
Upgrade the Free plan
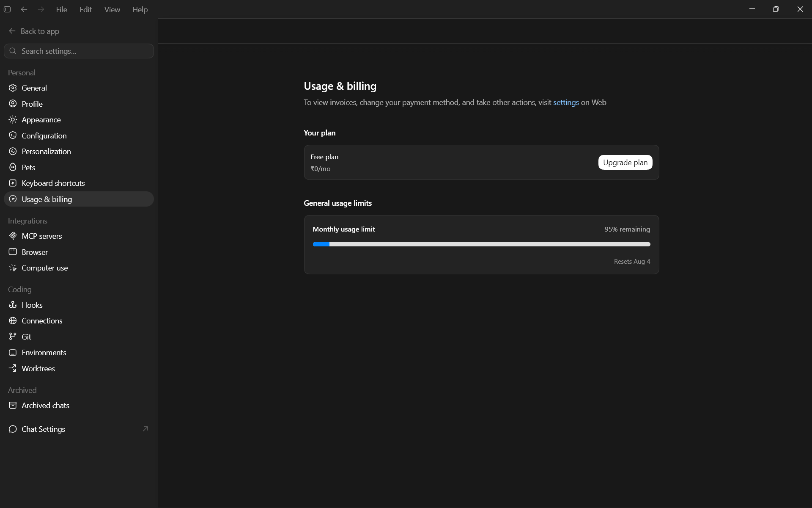pos(625,163)
